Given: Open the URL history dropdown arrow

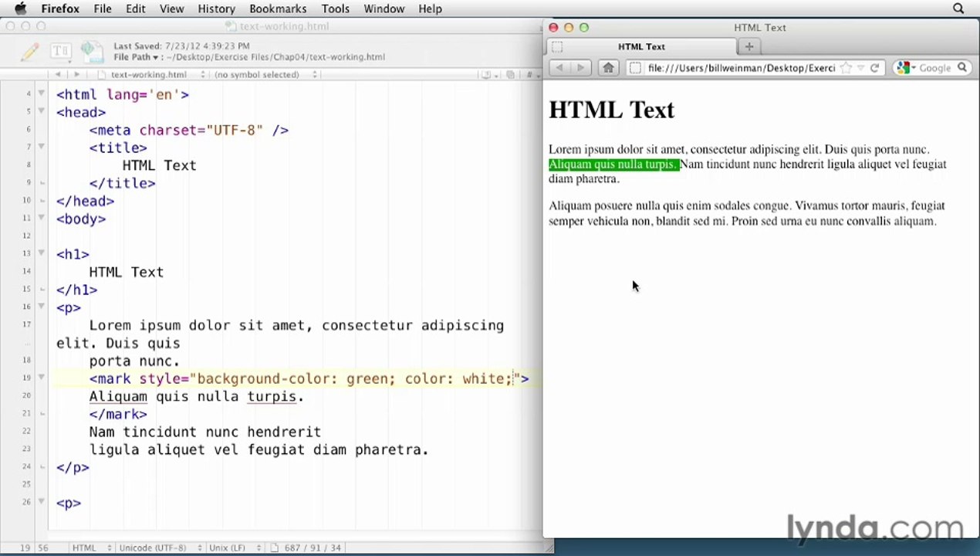Looking at the screenshot, I should 860,68.
